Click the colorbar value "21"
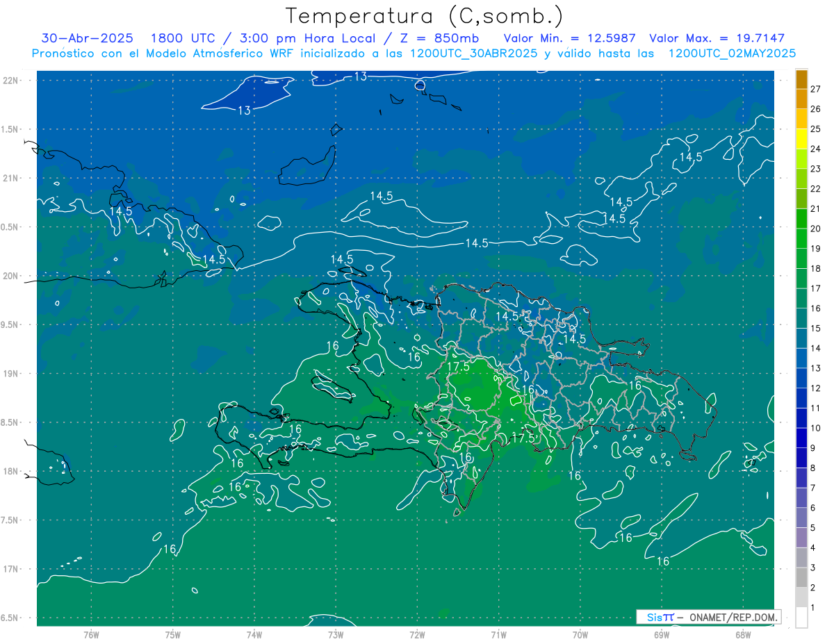This screenshot has height=644, width=834. point(815,208)
